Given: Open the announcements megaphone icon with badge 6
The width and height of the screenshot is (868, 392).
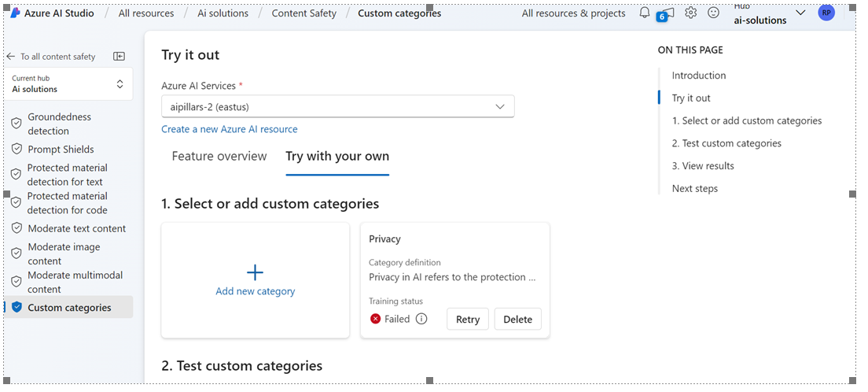Looking at the screenshot, I should pyautogui.click(x=667, y=13).
